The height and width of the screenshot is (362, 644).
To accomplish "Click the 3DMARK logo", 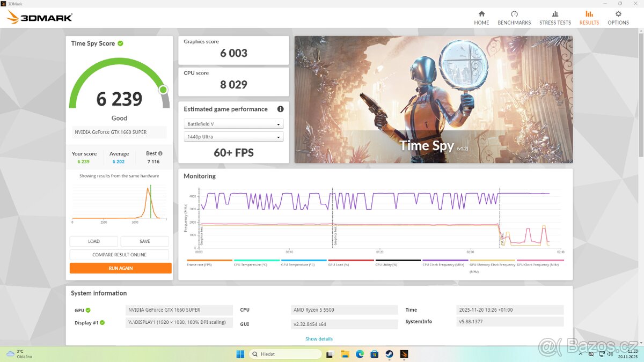I will coord(38,17).
